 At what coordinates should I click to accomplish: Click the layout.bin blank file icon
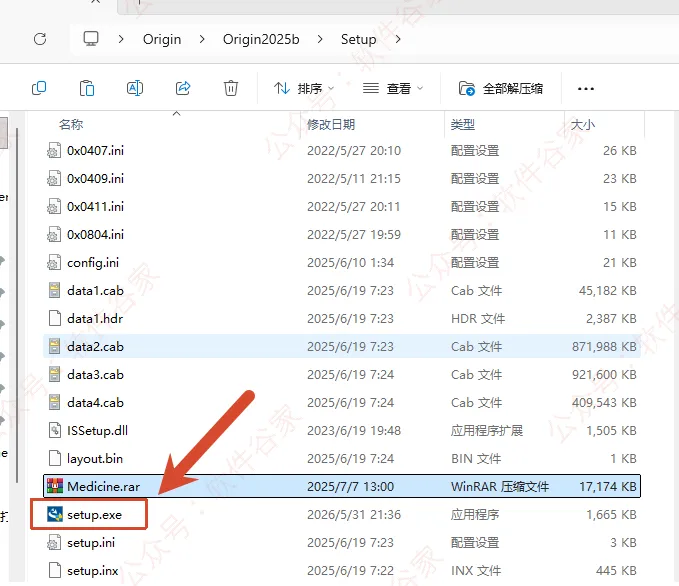point(55,459)
